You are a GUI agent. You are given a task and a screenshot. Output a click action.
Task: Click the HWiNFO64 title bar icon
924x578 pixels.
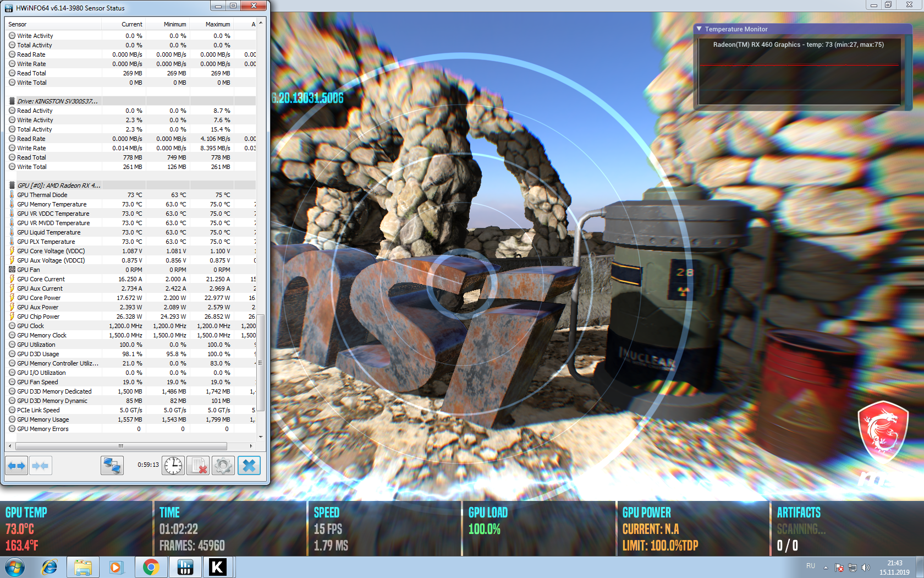[x=9, y=8]
